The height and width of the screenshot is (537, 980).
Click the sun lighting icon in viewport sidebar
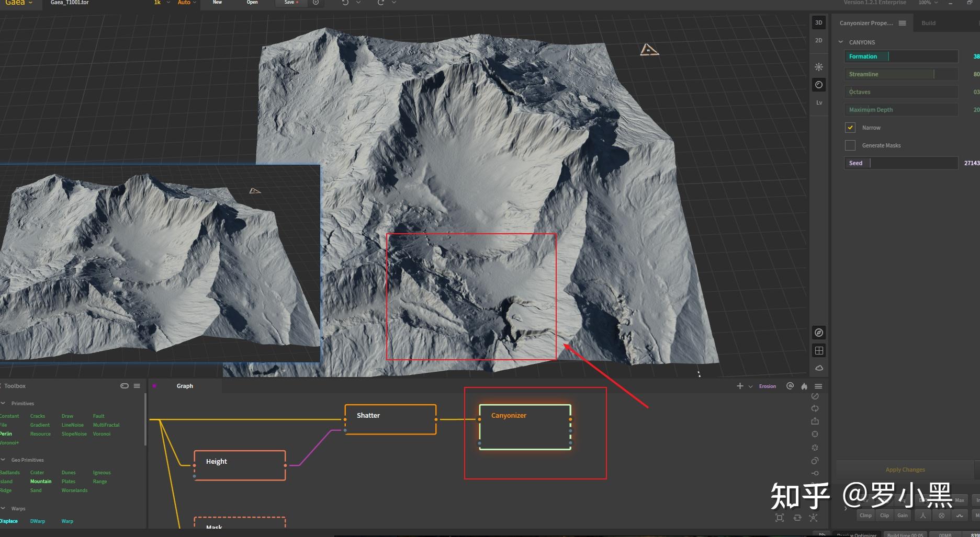[x=819, y=67]
